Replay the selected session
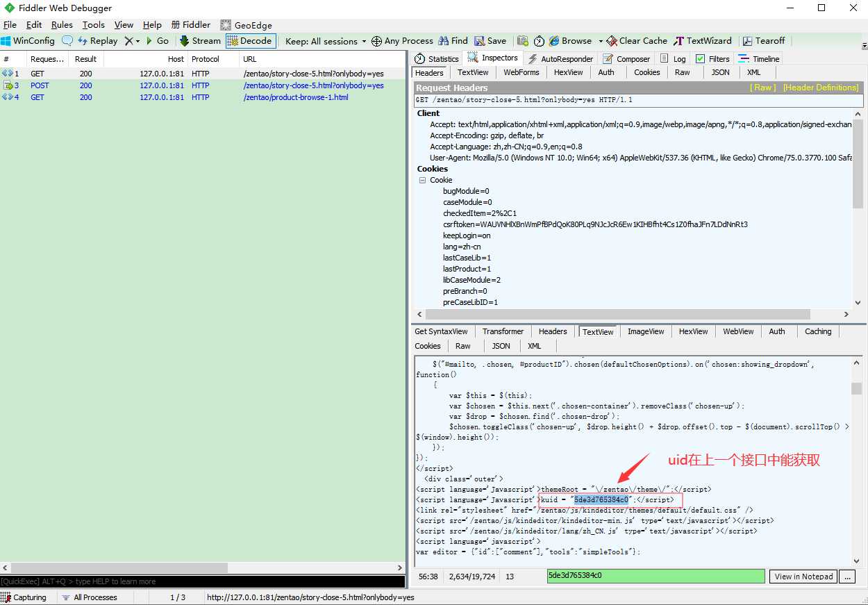The width and height of the screenshot is (868, 605). pyautogui.click(x=98, y=41)
